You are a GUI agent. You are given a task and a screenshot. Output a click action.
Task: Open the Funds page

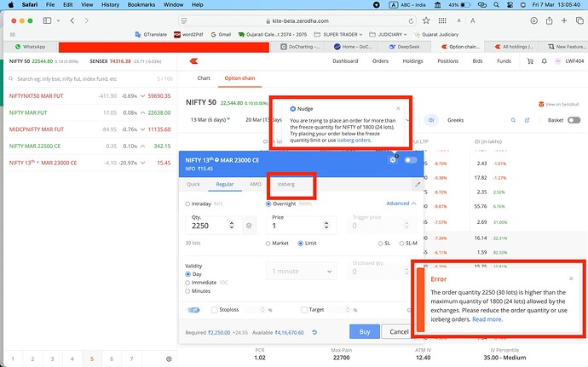tap(504, 61)
